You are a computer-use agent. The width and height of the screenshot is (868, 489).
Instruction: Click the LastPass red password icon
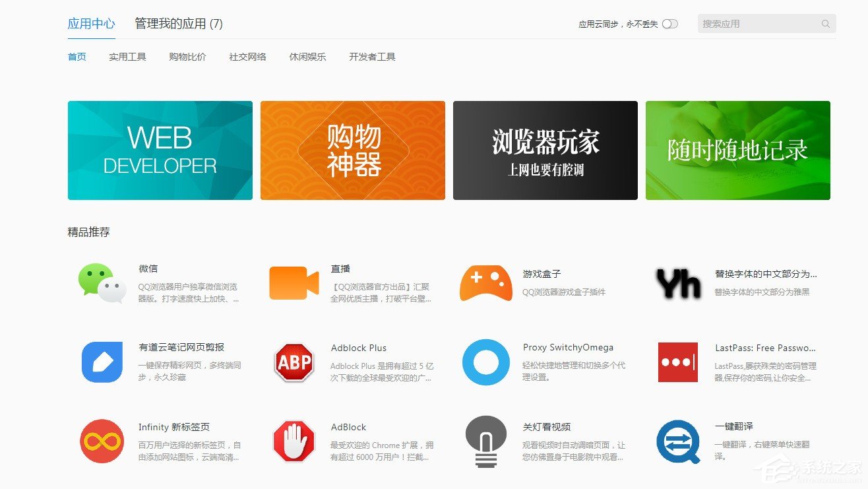click(678, 362)
